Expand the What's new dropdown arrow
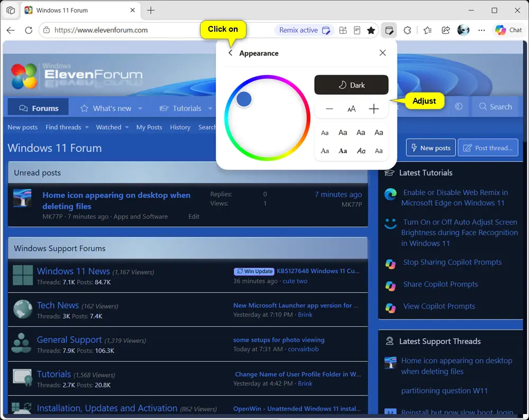The image size is (529, 420). 140,108
